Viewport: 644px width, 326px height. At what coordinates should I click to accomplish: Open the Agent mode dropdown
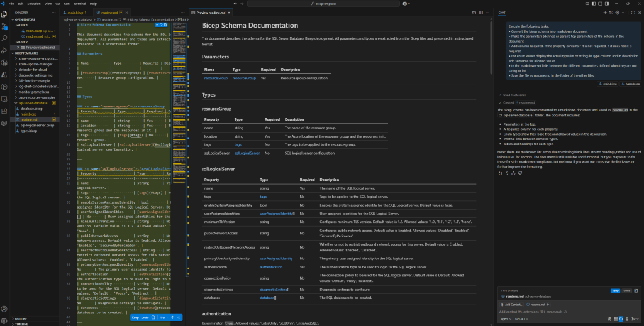[506, 318]
